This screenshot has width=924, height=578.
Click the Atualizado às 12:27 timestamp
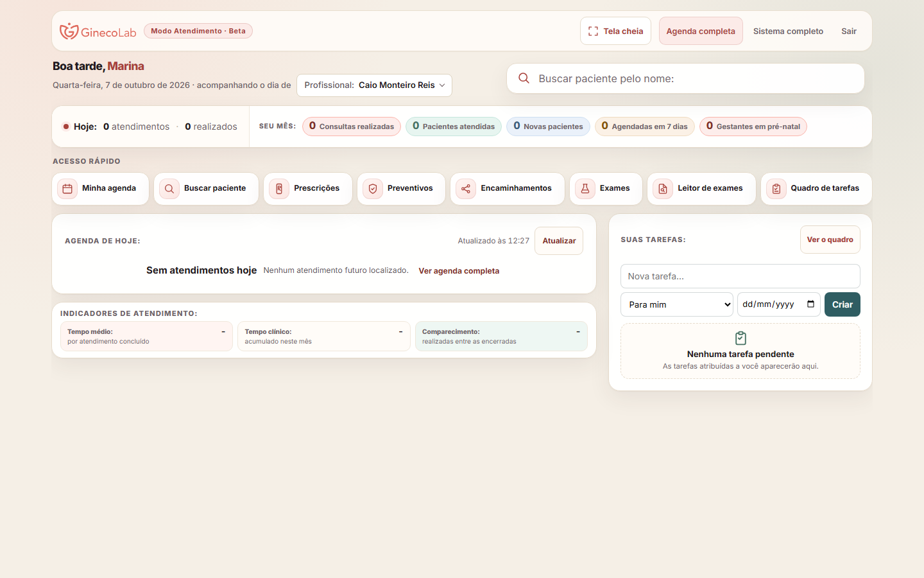[x=493, y=241]
